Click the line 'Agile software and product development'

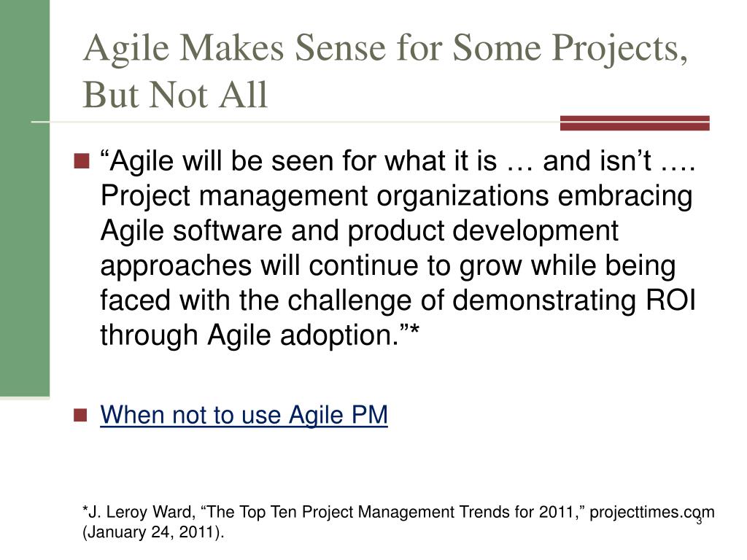coord(359,231)
